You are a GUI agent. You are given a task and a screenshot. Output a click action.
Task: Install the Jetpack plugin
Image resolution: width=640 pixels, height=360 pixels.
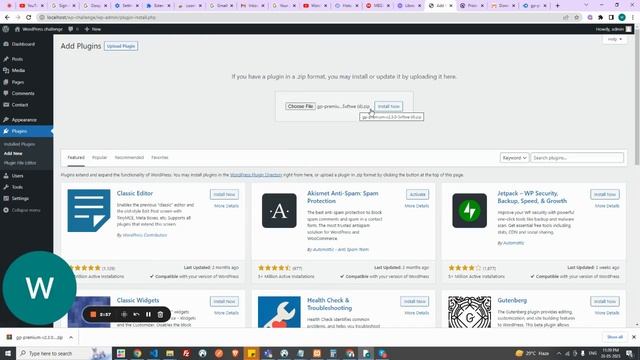click(605, 194)
